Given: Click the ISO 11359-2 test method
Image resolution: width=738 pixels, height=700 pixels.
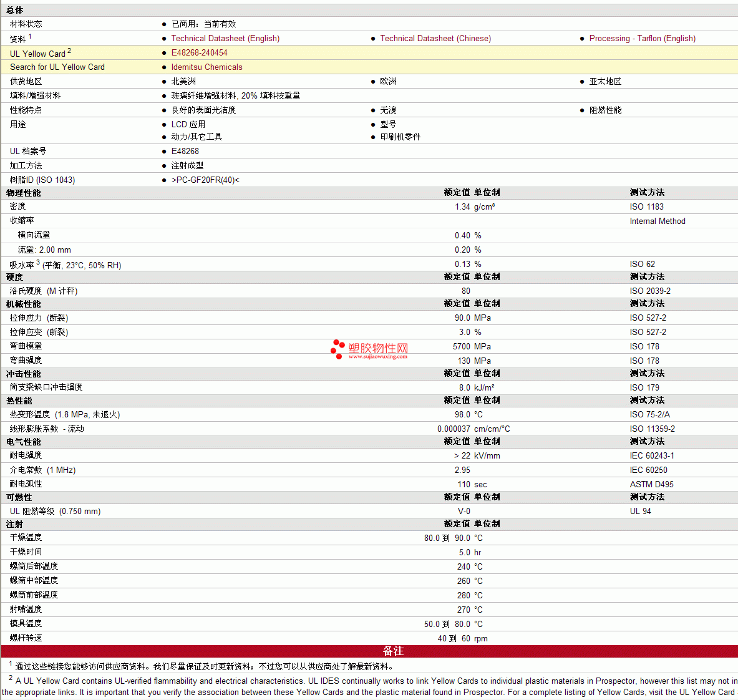Looking at the screenshot, I should pos(652,429).
